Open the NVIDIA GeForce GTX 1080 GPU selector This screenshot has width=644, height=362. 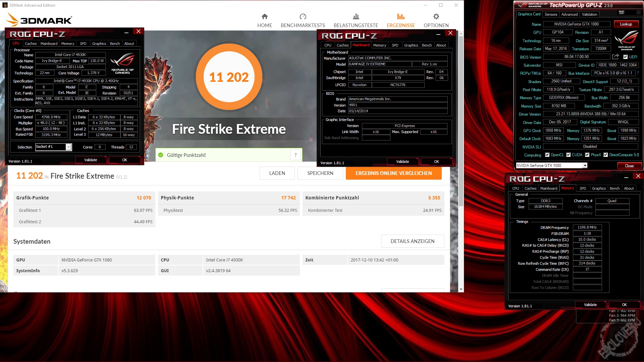point(551,166)
